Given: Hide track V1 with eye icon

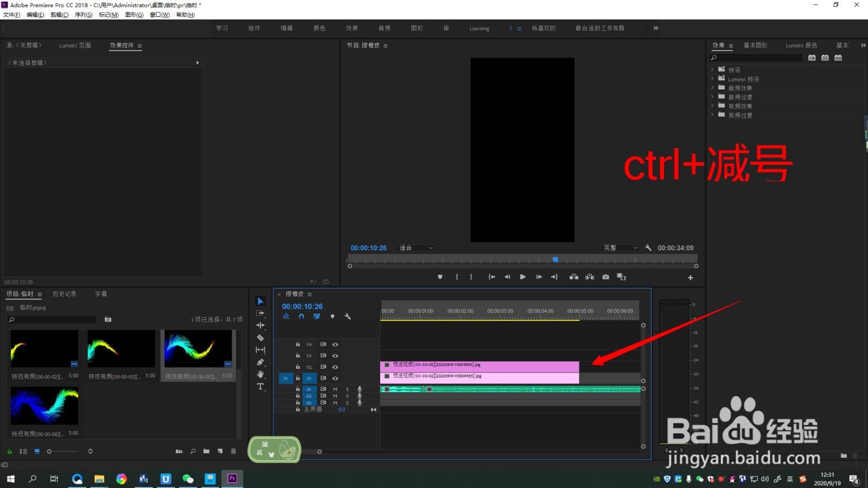Looking at the screenshot, I should [335, 378].
